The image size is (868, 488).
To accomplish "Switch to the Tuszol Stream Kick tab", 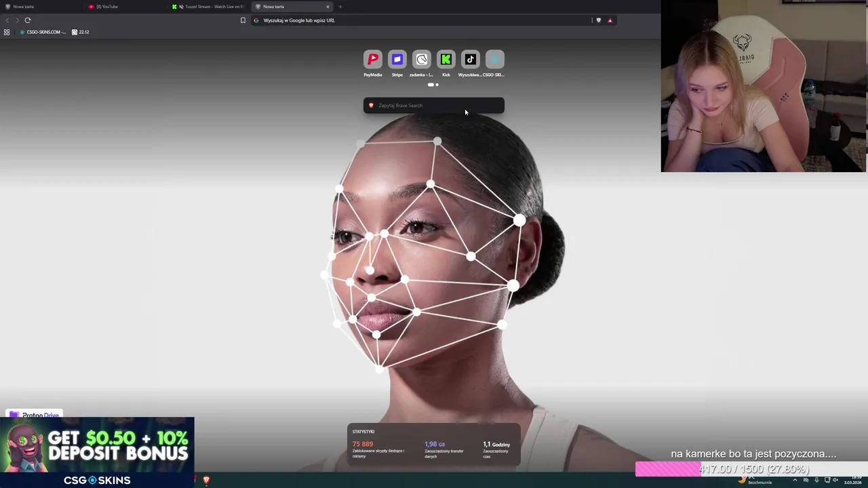I will click(209, 7).
